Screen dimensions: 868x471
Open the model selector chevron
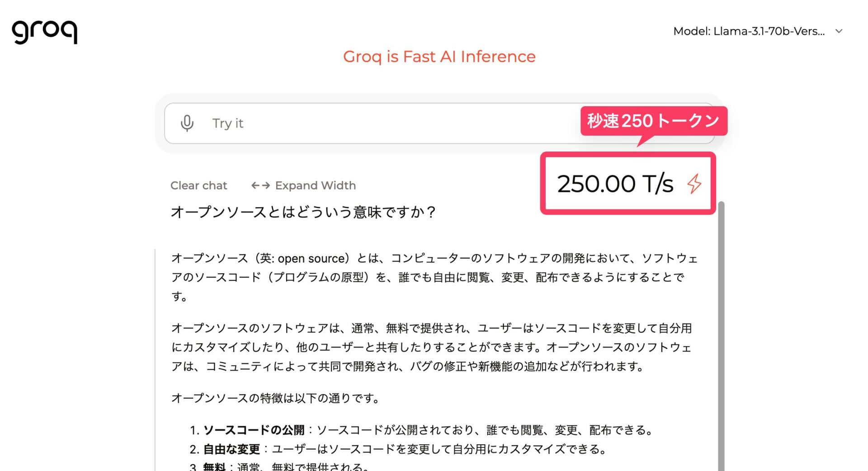(839, 31)
